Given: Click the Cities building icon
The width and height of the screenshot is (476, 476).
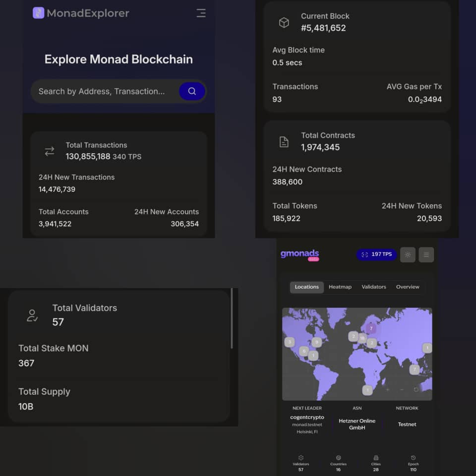Looking at the screenshot, I should point(376,458).
